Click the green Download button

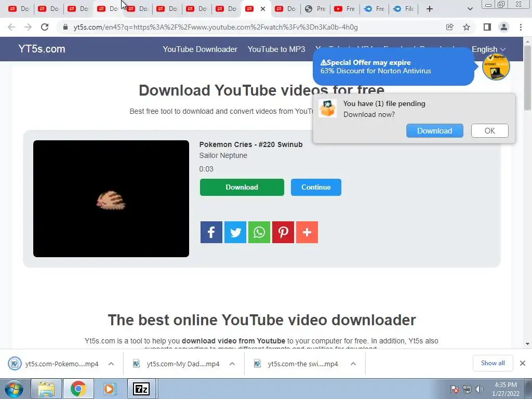tap(242, 187)
